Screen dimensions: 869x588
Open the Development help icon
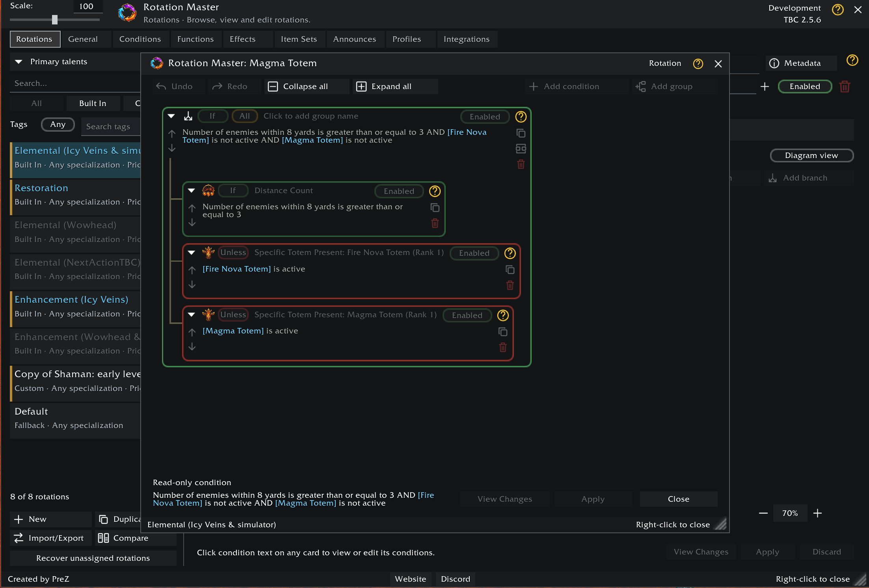click(x=837, y=9)
